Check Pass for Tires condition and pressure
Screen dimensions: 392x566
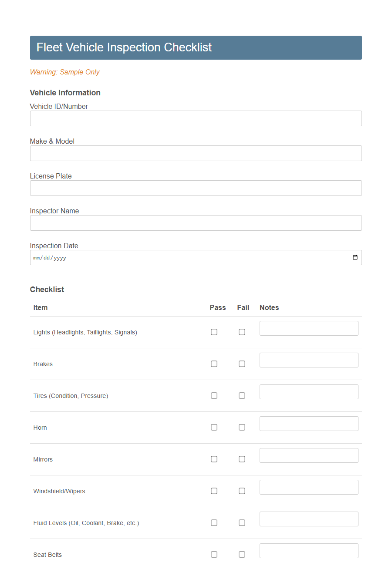[x=214, y=395]
